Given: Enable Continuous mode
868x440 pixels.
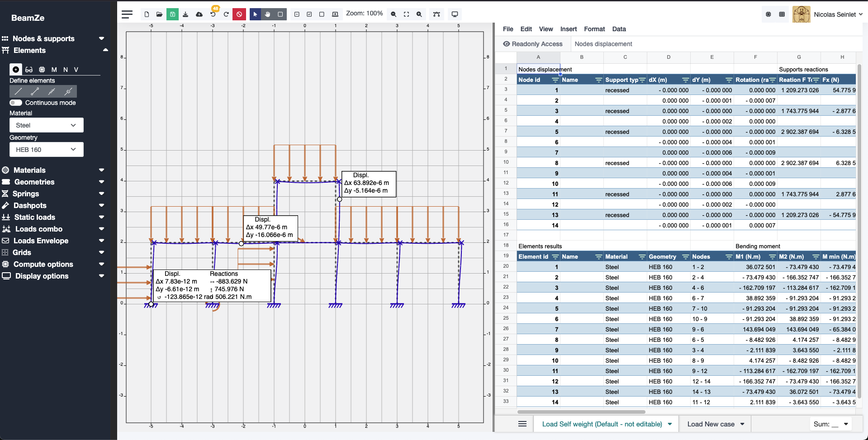Looking at the screenshot, I should pyautogui.click(x=15, y=103).
